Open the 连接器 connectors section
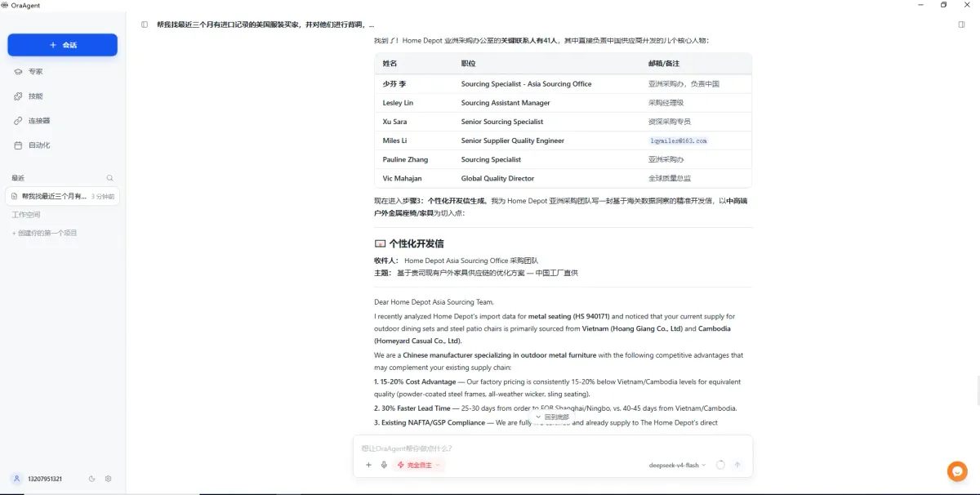 [33, 121]
